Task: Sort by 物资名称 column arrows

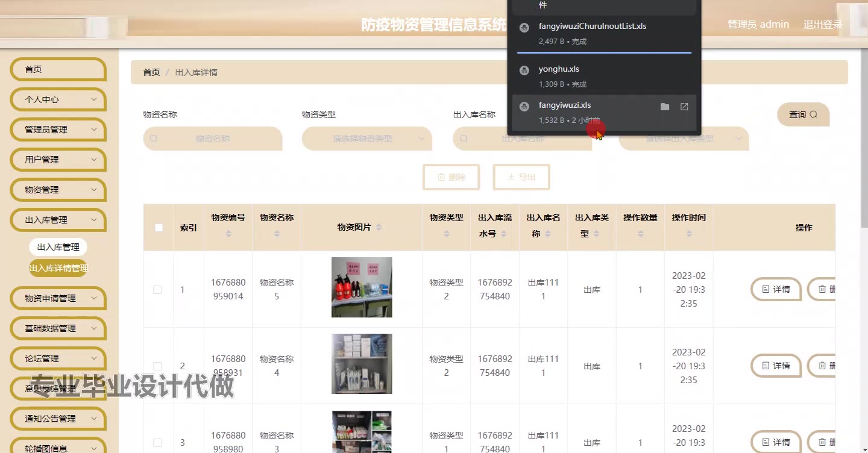Action: point(277,234)
